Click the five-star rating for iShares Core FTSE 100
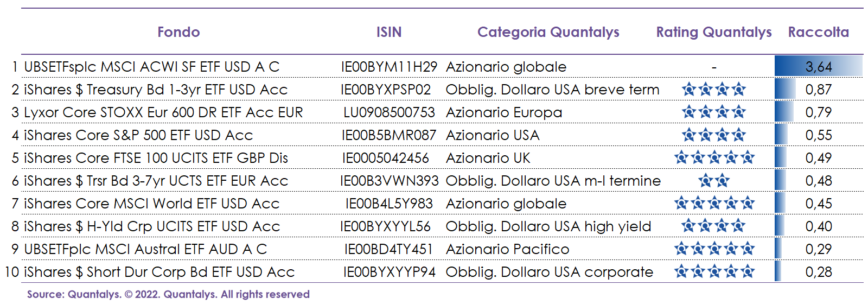Screen dimensions: 868x304 tap(713, 158)
